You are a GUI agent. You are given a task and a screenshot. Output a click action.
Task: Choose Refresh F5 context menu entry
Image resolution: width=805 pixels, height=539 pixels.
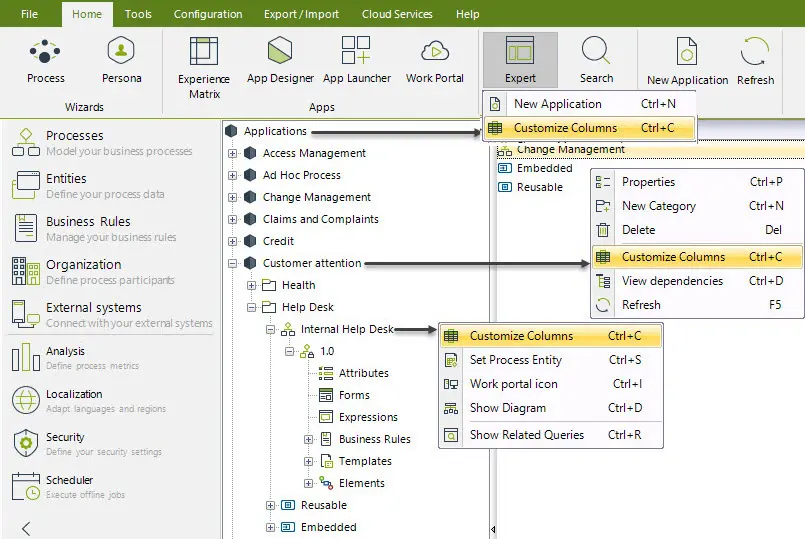[697, 305]
